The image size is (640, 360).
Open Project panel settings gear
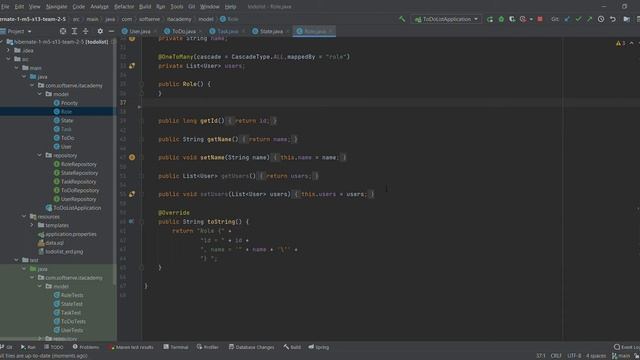coord(100,31)
